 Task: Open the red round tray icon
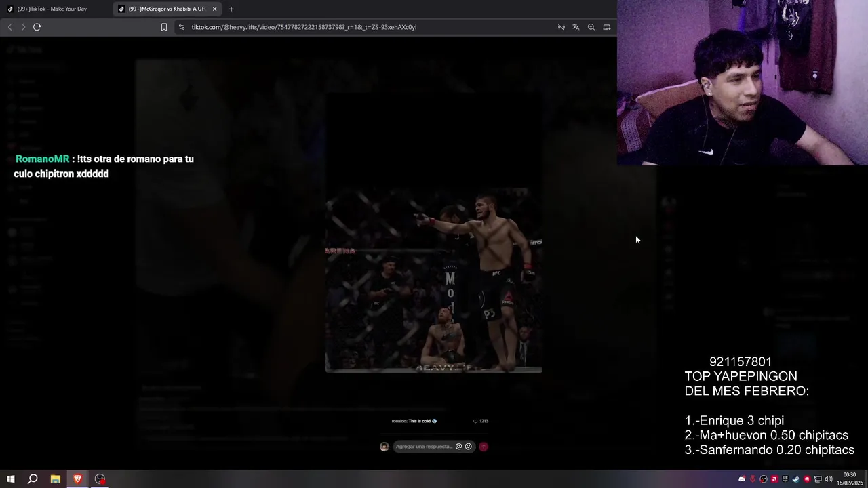click(807, 479)
